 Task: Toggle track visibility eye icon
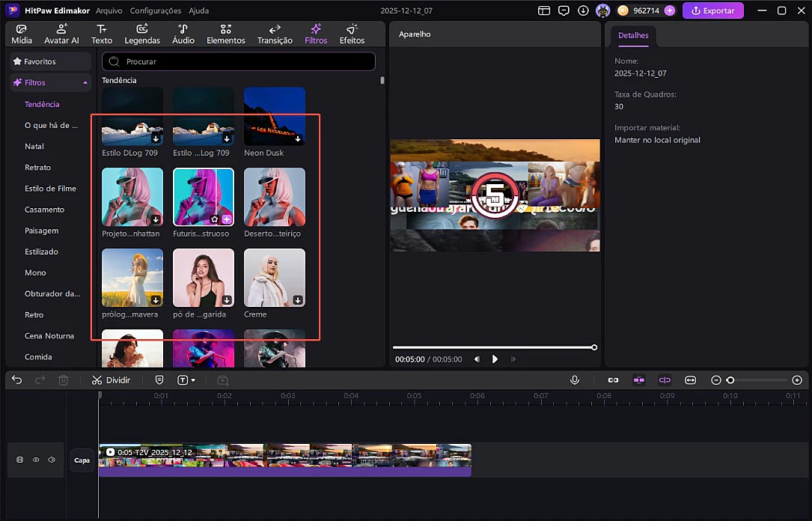[36, 460]
